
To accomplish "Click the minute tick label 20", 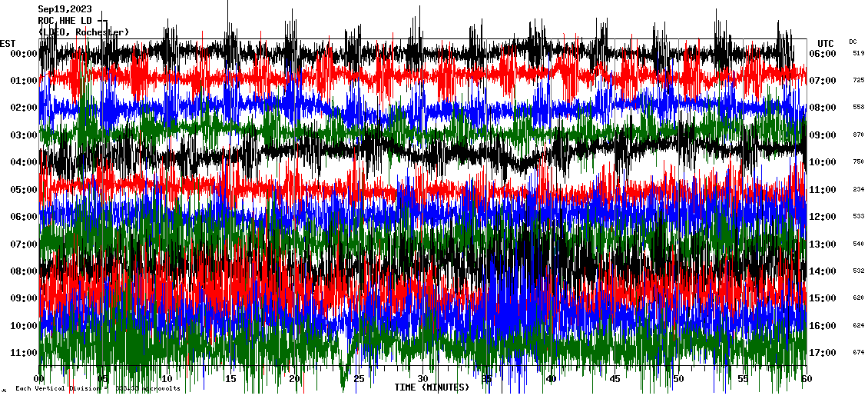I will click(294, 379).
